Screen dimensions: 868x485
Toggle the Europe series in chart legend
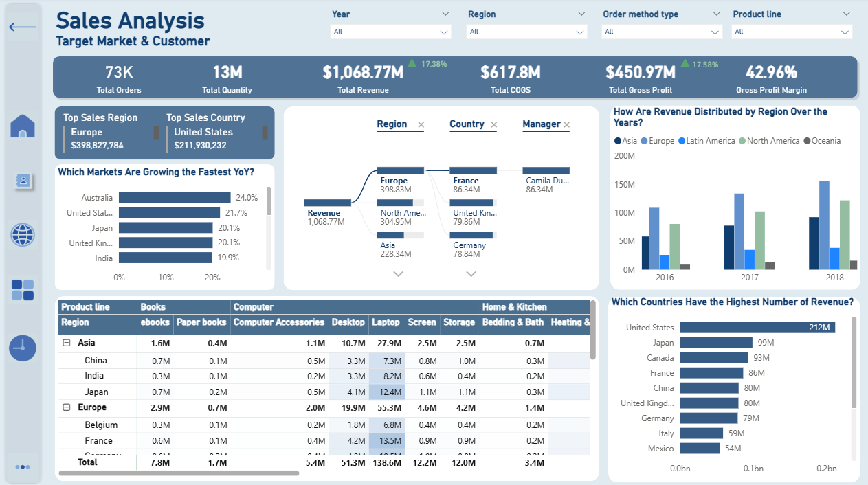[x=658, y=141]
